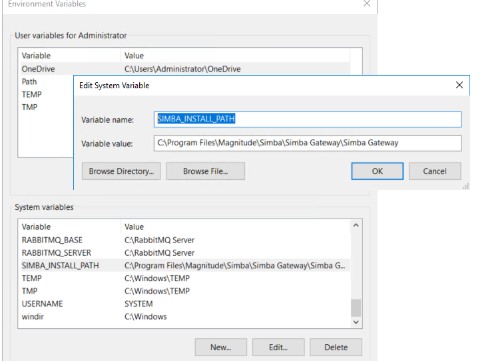Click the system variables scroll up arrow
This screenshot has width=480, height=361.
point(356,225)
